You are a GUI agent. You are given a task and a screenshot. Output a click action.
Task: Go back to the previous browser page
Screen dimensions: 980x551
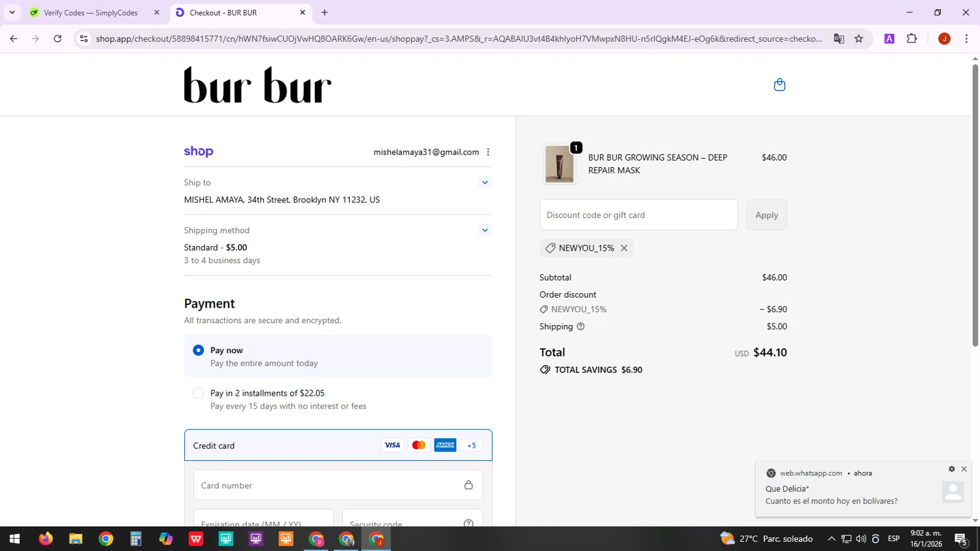pos(14,39)
